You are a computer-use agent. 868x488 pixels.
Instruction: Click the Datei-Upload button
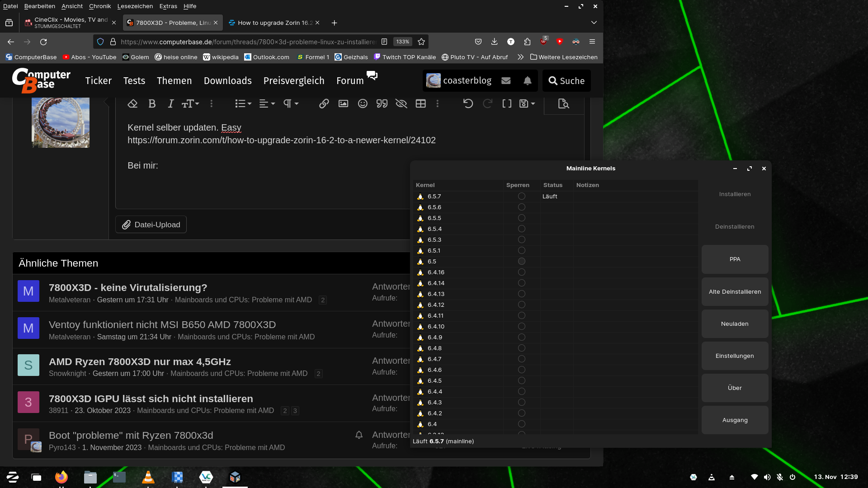151,225
